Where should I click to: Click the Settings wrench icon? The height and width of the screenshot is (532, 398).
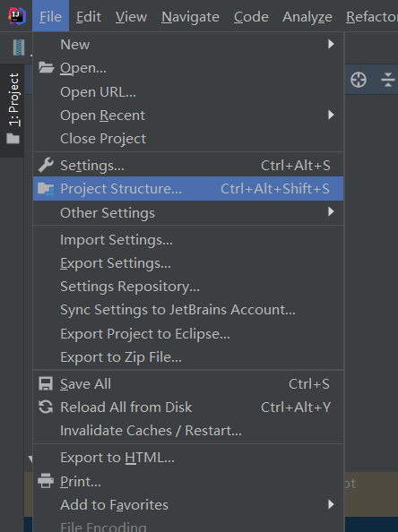46,165
